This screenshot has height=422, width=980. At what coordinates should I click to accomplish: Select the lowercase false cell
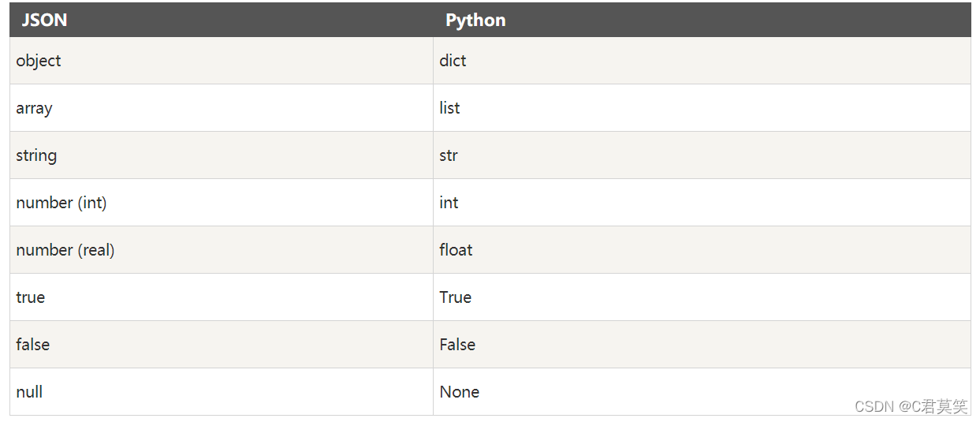tap(221, 345)
